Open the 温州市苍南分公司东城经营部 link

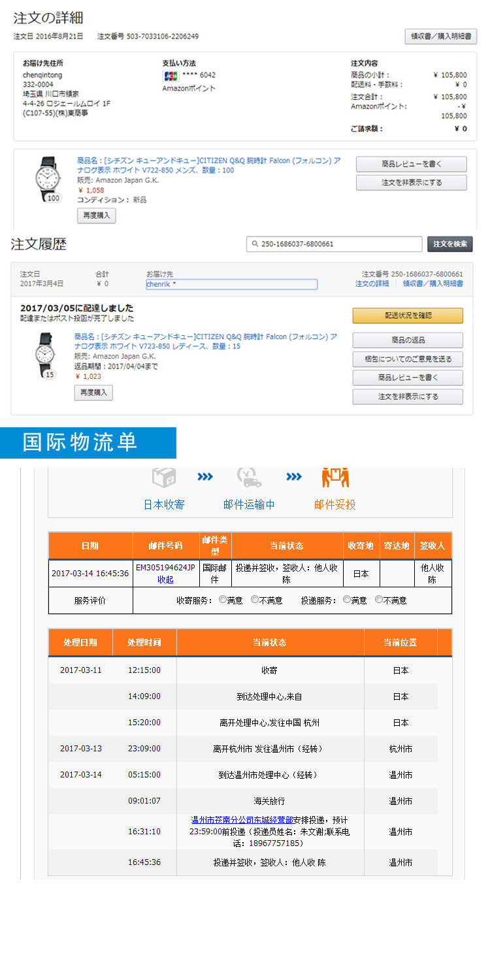242,820
